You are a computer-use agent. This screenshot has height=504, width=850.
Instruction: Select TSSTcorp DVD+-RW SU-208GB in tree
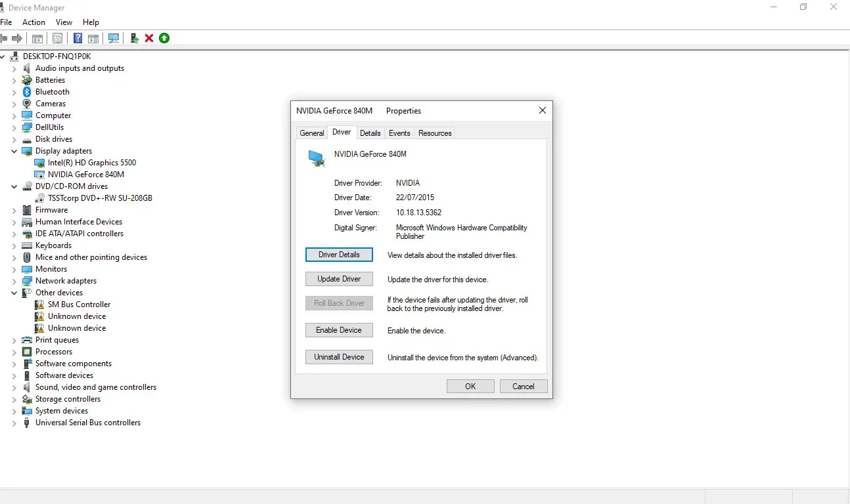pyautogui.click(x=100, y=198)
